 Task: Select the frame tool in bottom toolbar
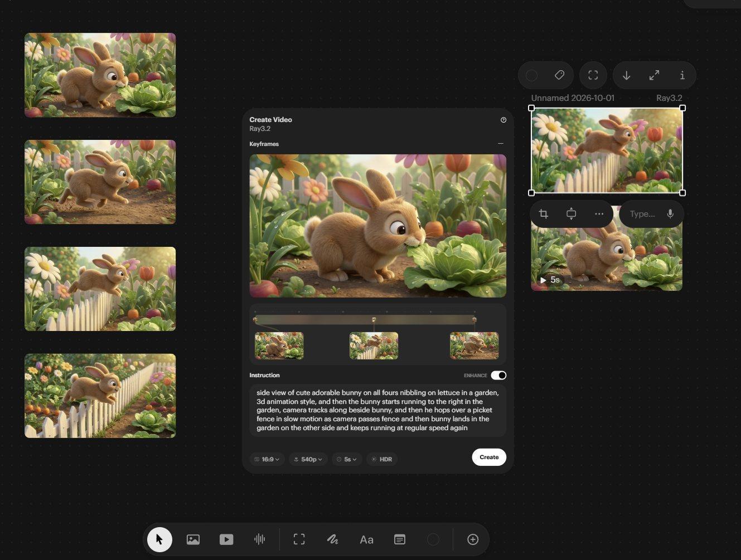click(299, 539)
